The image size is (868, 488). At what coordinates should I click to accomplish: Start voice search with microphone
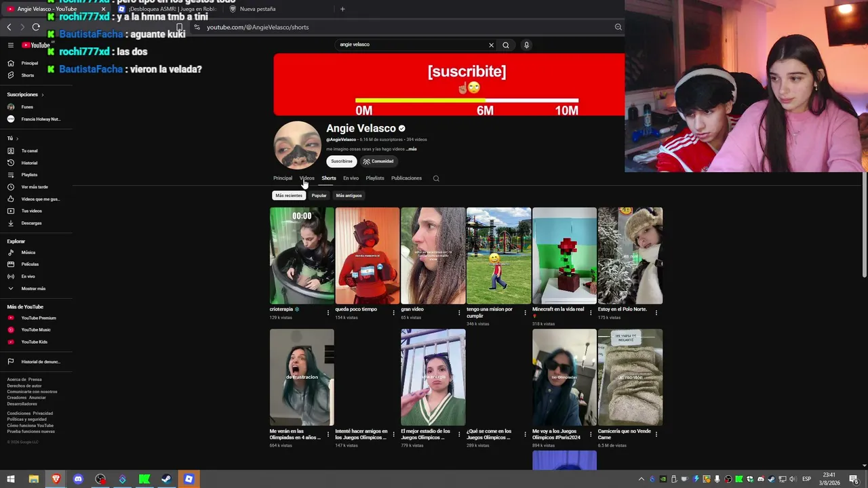526,45
